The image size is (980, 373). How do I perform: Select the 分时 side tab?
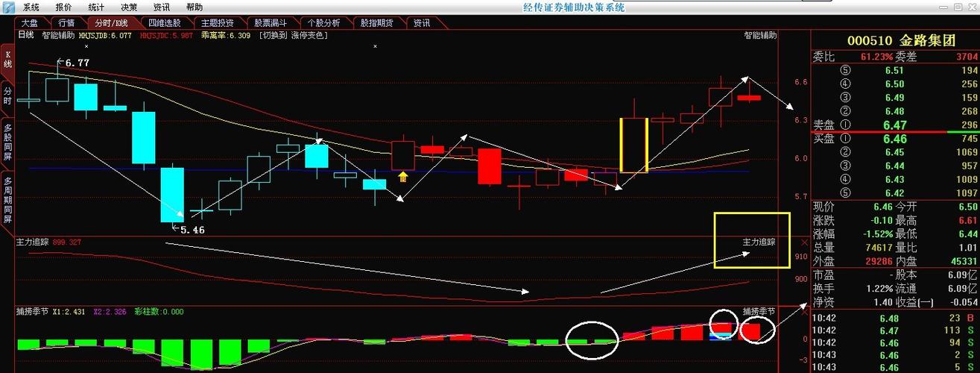(7, 95)
